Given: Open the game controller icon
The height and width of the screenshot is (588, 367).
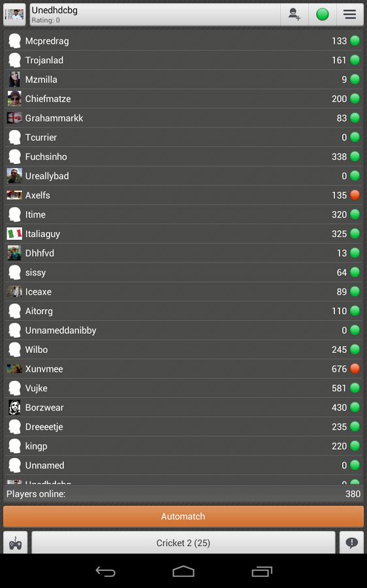Looking at the screenshot, I should pyautogui.click(x=16, y=543).
